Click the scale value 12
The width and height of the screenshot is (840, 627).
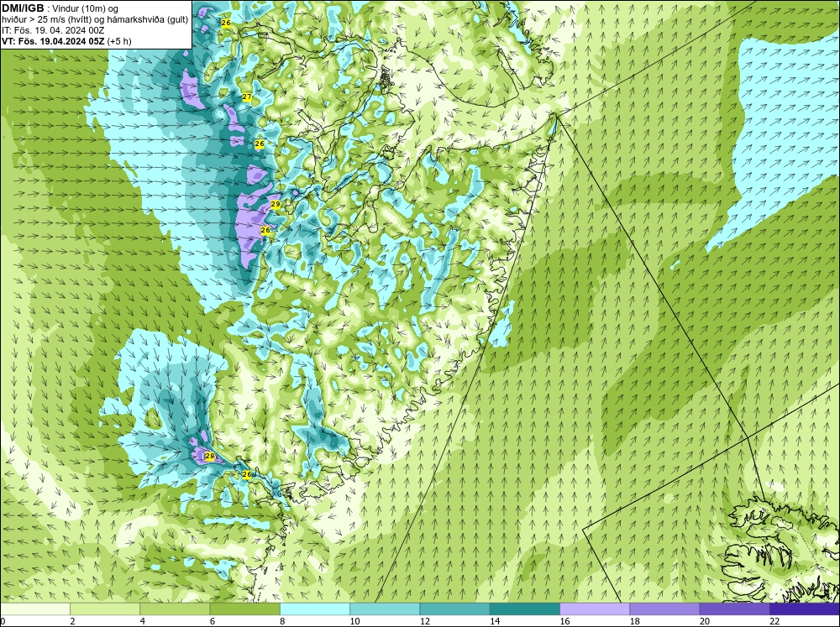[x=425, y=621]
